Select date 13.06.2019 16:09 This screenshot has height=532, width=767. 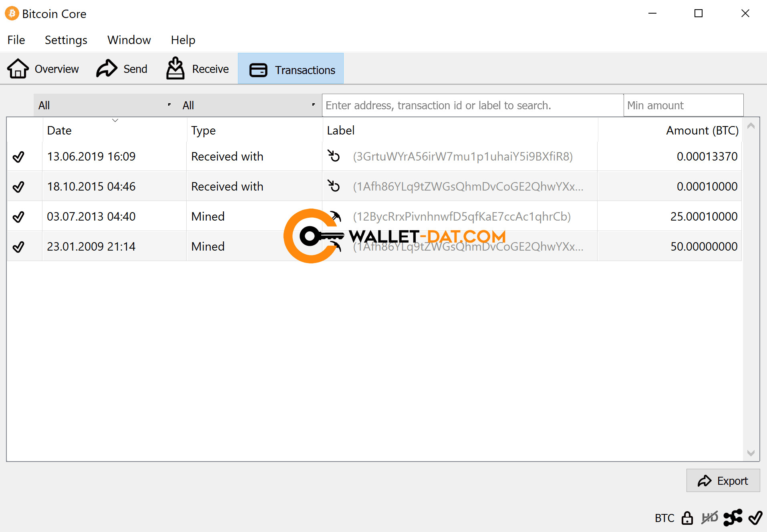pos(91,157)
